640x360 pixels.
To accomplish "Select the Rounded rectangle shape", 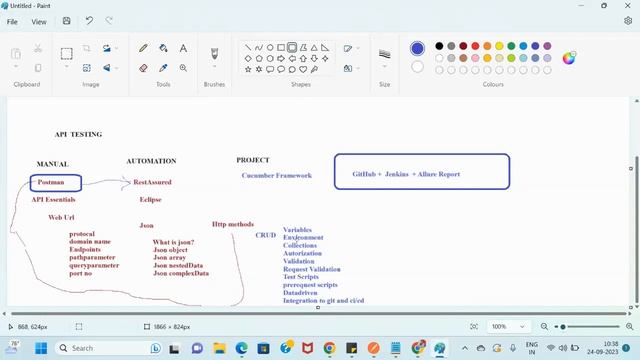I will (292, 48).
